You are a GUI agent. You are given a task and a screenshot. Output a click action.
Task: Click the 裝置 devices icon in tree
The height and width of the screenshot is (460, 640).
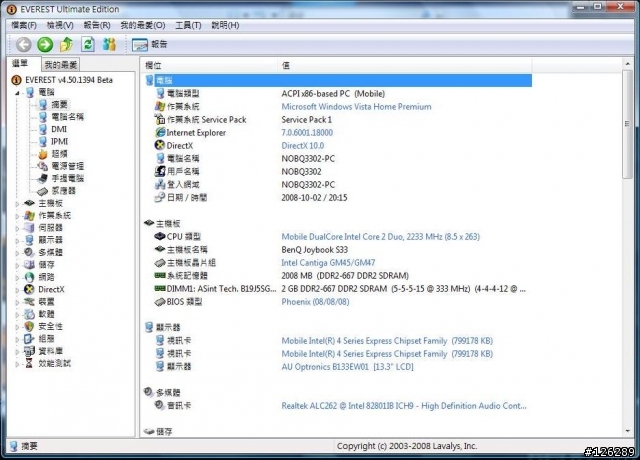click(x=29, y=302)
